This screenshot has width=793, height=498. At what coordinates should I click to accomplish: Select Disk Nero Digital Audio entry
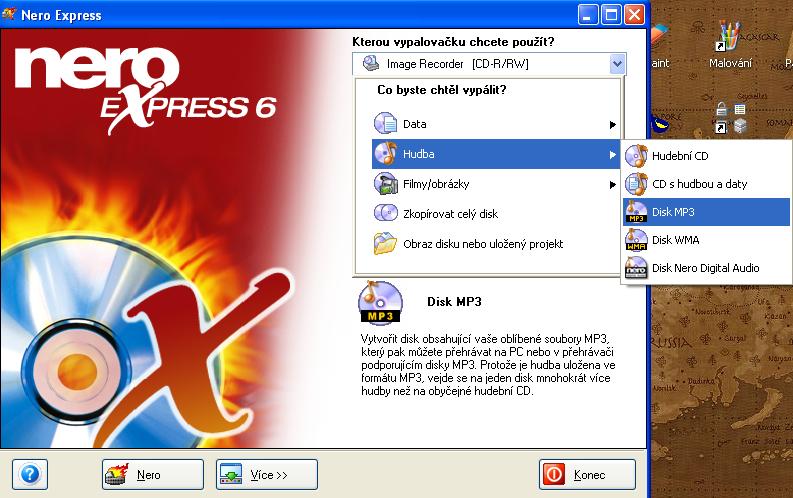[x=706, y=267]
